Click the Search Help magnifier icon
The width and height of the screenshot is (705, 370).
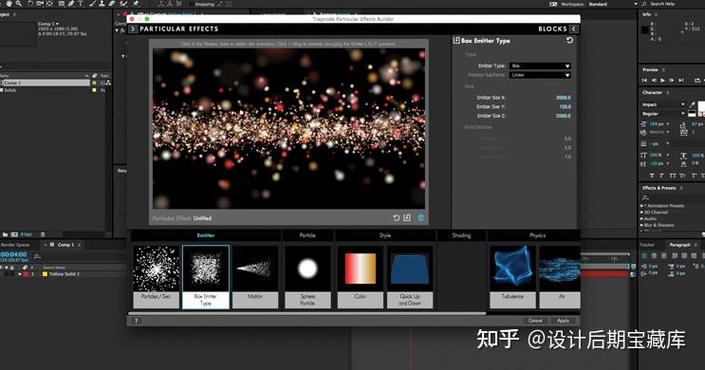(x=644, y=4)
